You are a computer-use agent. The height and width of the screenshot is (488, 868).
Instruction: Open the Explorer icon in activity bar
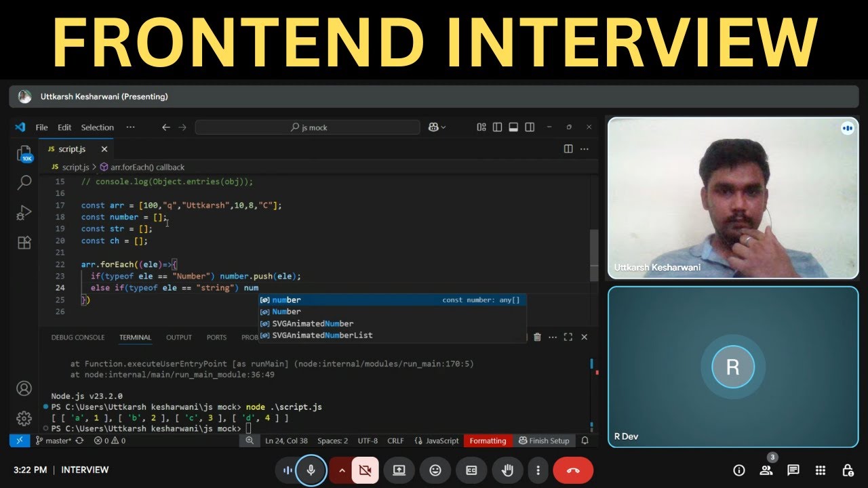click(x=24, y=154)
